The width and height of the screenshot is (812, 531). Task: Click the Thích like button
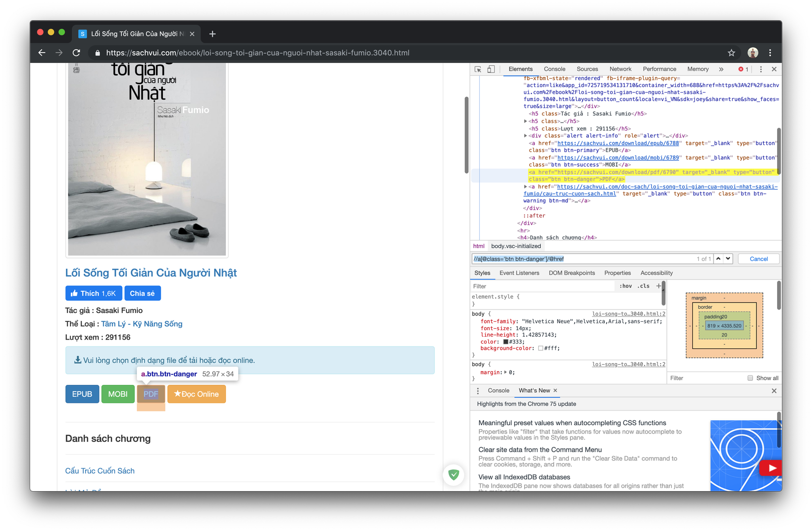(94, 293)
